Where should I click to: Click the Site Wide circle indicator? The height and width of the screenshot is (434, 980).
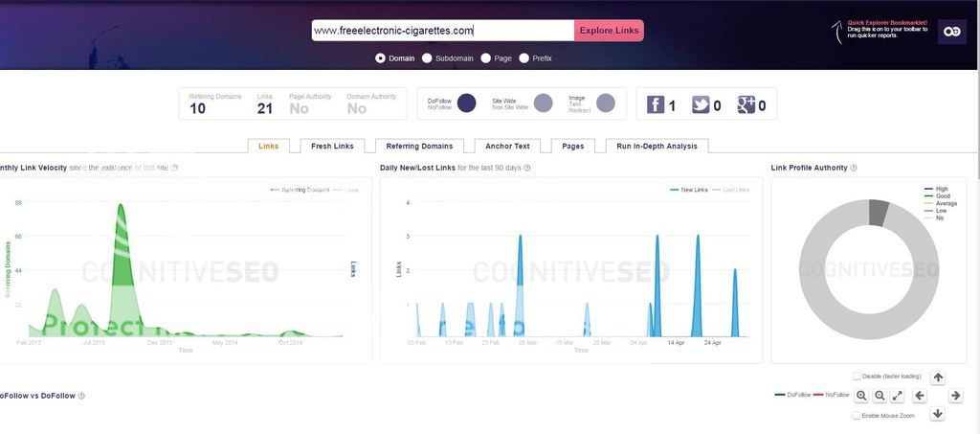pos(544,103)
